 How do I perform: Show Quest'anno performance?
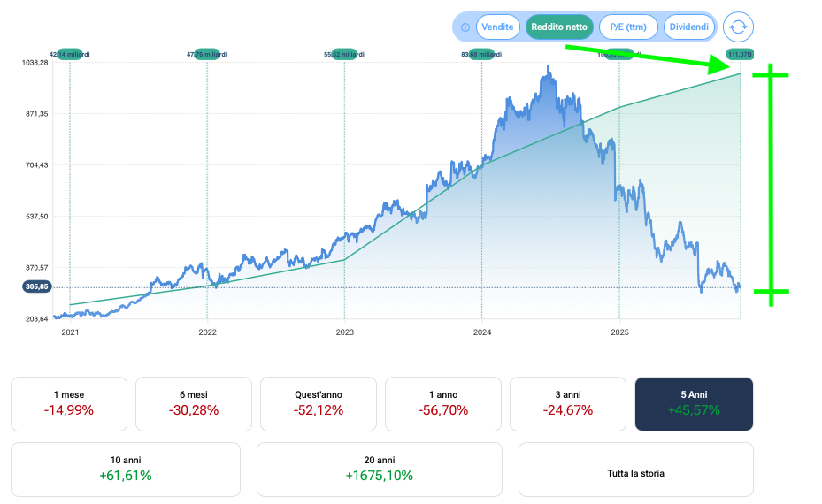click(319, 404)
